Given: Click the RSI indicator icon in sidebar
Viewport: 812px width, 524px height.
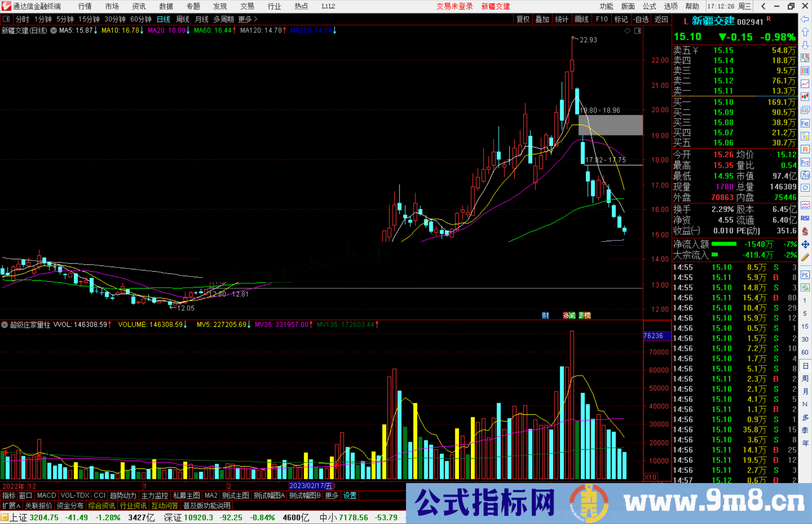Looking at the screenshot, I should (x=805, y=218).
